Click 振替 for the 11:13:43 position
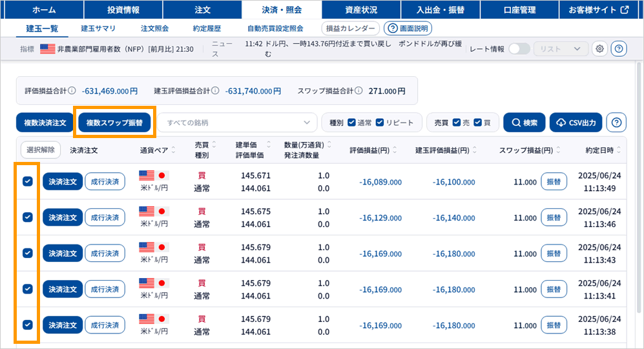This screenshot has height=349, width=644. [554, 253]
